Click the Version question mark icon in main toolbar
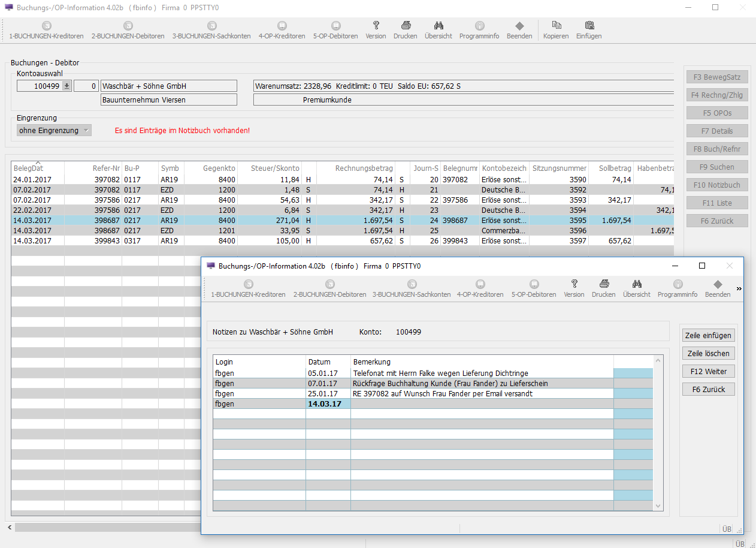The image size is (756, 548). (376, 26)
